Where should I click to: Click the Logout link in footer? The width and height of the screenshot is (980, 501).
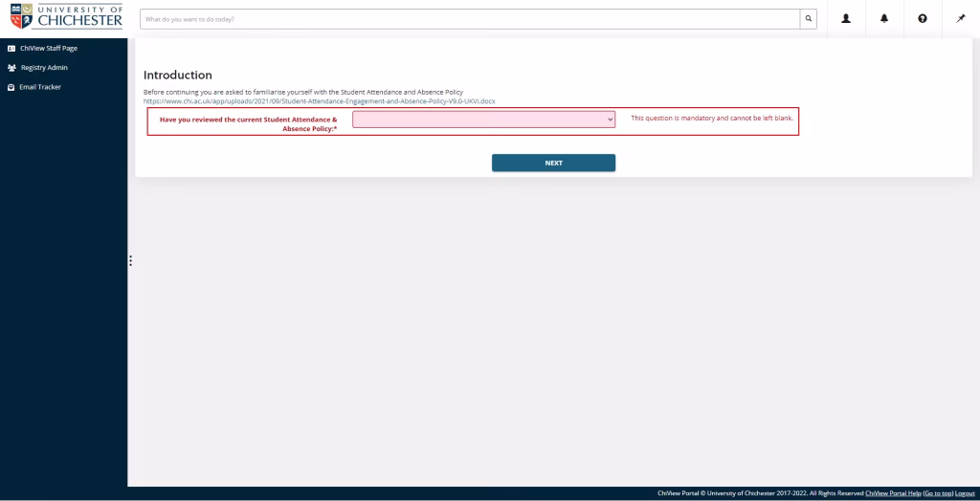(965, 493)
